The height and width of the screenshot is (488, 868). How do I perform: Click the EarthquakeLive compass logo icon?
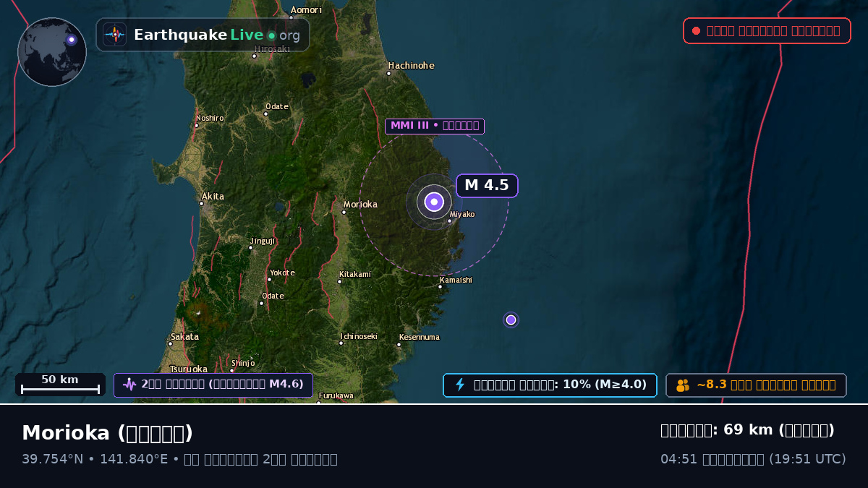114,35
